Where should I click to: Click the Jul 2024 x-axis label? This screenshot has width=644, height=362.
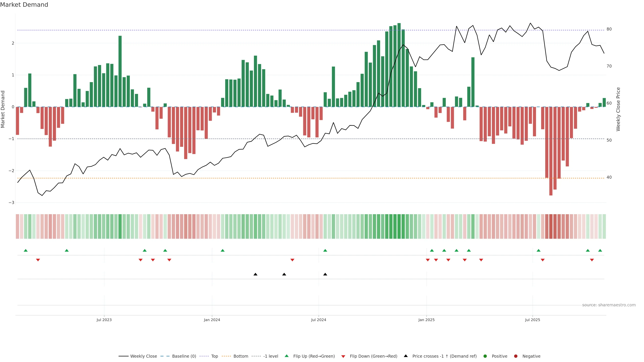318,320
